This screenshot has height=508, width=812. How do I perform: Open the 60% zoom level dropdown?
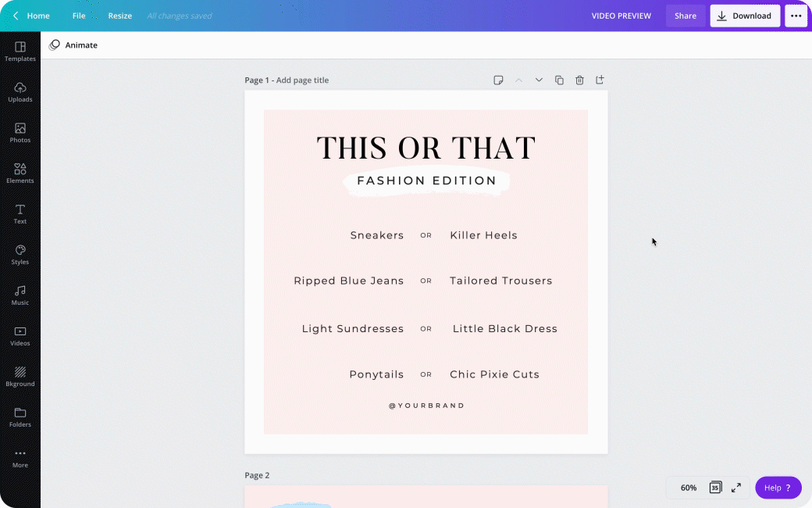tap(688, 488)
